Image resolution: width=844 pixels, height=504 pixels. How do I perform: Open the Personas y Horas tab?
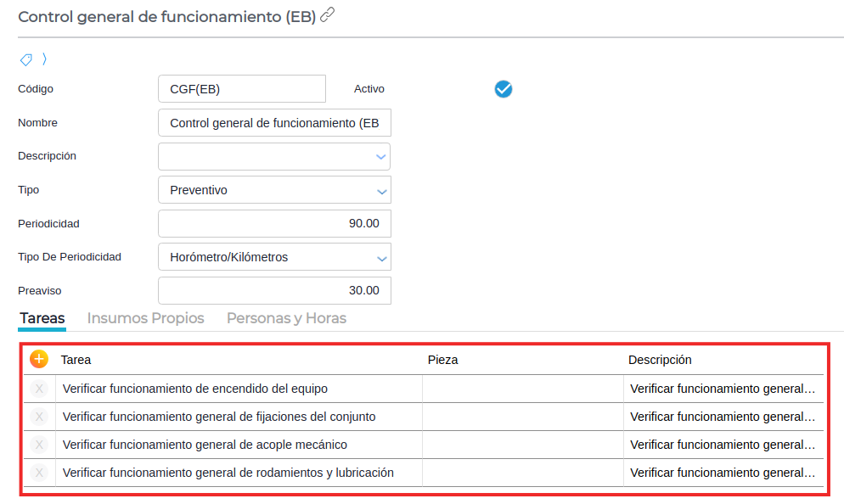click(286, 318)
